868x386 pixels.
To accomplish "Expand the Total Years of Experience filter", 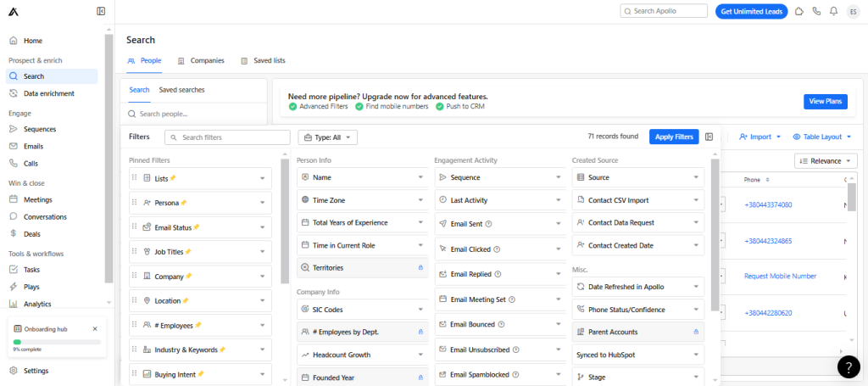I will [363, 222].
